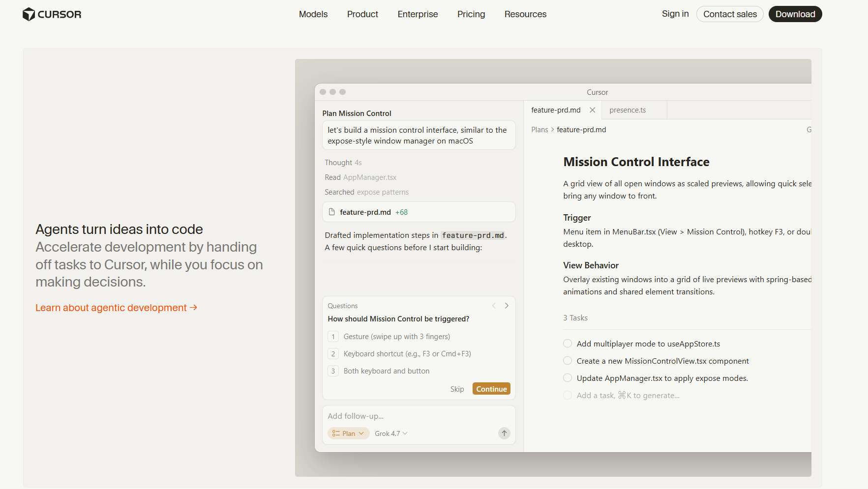Click Skip in the Questions panel
The height and width of the screenshot is (489, 868).
pyautogui.click(x=457, y=389)
